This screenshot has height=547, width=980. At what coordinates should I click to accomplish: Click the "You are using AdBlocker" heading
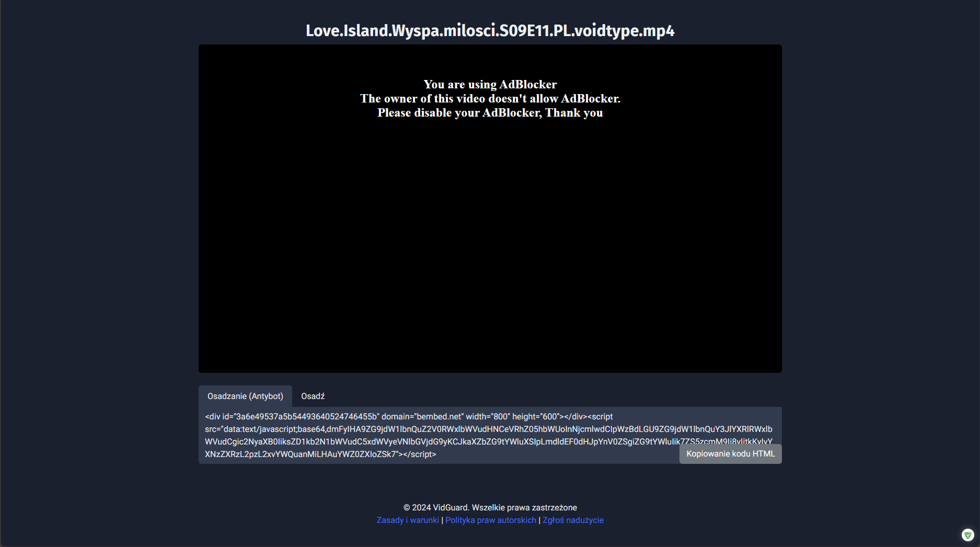pyautogui.click(x=490, y=85)
